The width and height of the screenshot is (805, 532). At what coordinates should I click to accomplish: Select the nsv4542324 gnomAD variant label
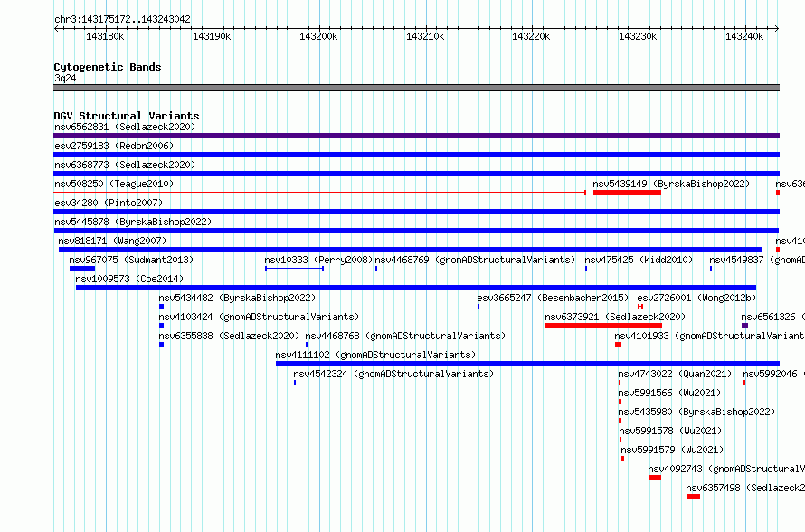(x=393, y=374)
